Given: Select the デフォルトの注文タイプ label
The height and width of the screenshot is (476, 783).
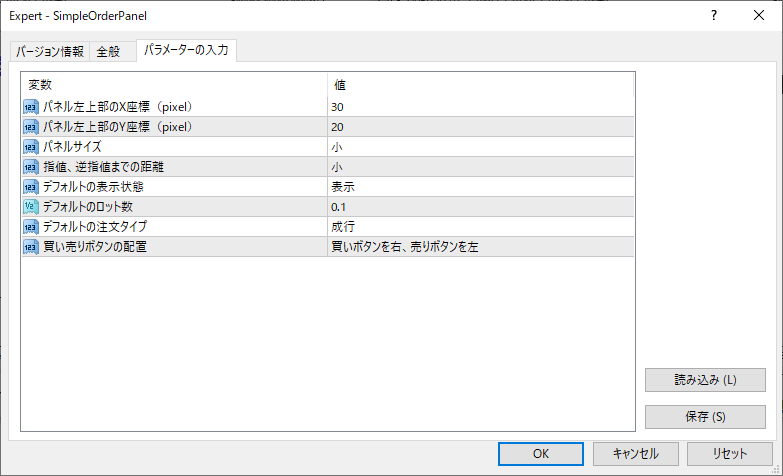Looking at the screenshot, I should pos(95,227).
